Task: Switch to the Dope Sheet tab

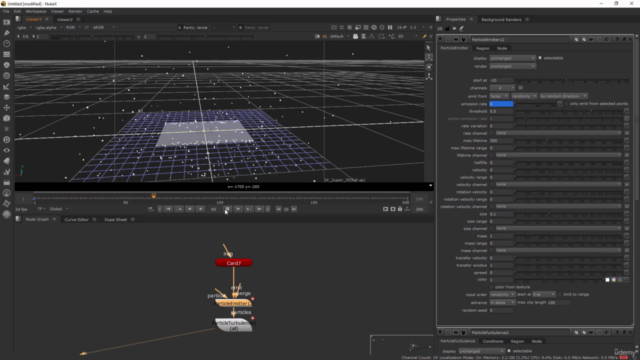Action: coord(116,220)
